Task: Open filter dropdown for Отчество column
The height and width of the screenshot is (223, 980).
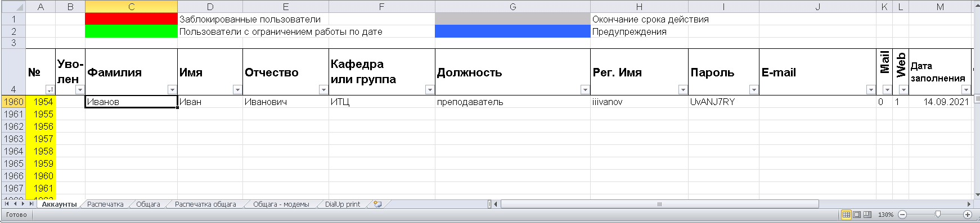Action: click(323, 90)
